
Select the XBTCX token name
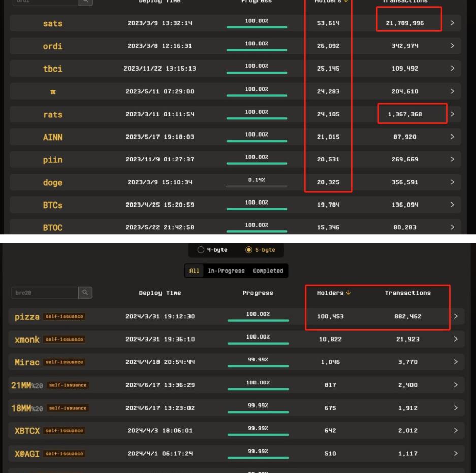(x=27, y=431)
